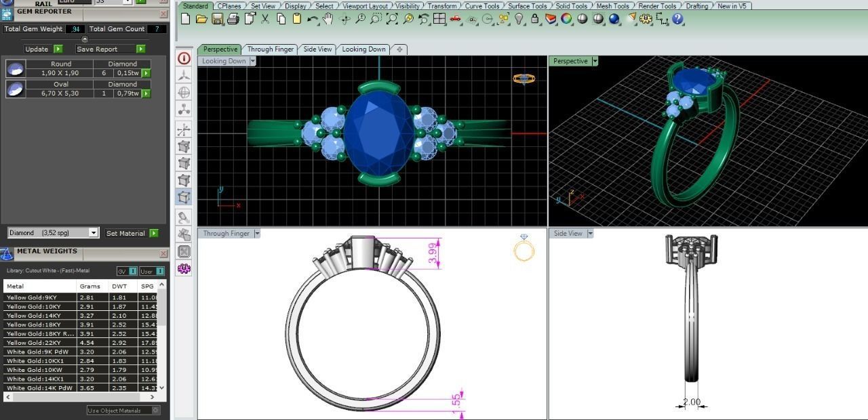The width and height of the screenshot is (868, 420).
Task: Click the Update button
Action: [43, 49]
